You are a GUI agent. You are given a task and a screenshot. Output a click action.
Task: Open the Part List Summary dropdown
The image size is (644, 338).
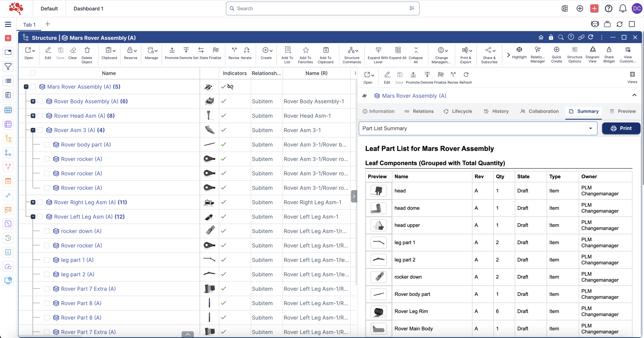click(590, 128)
